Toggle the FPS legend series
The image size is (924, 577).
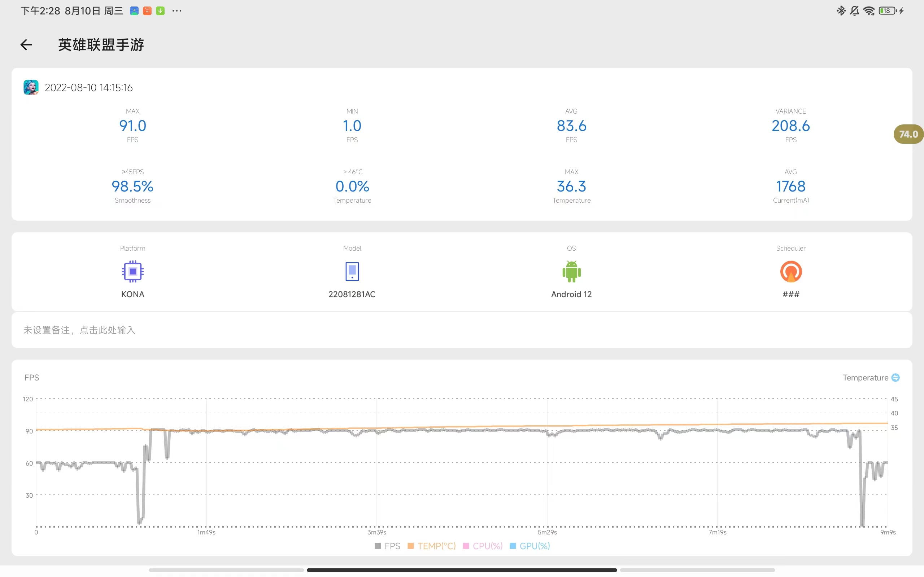(x=388, y=546)
